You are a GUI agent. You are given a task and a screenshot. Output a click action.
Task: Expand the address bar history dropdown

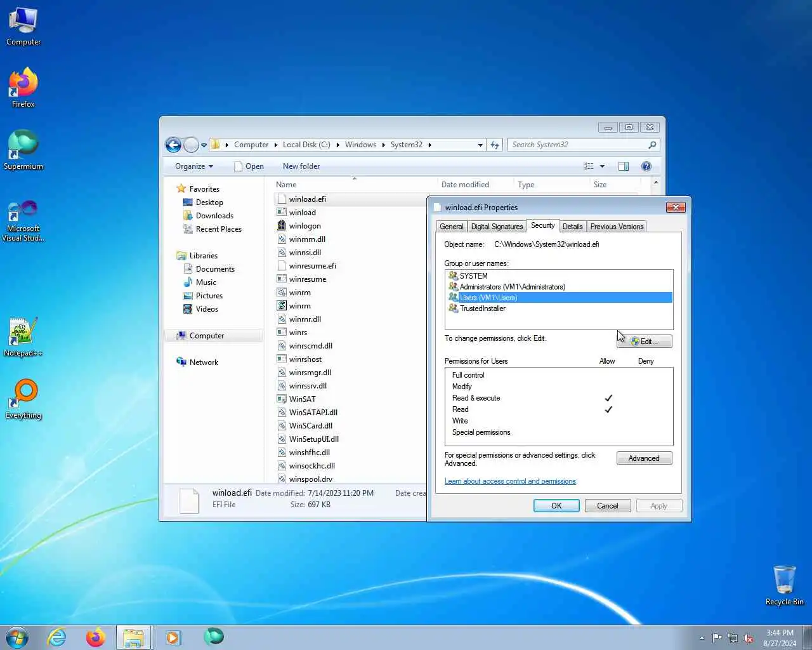tap(480, 145)
